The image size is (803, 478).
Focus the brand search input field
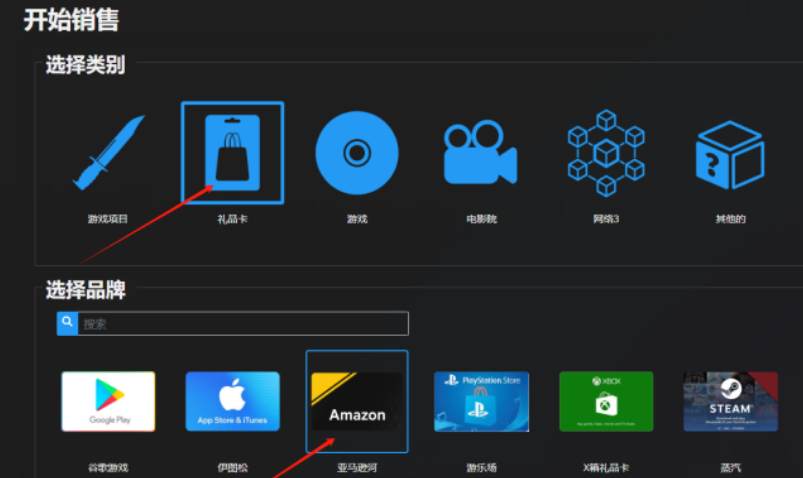tap(243, 323)
